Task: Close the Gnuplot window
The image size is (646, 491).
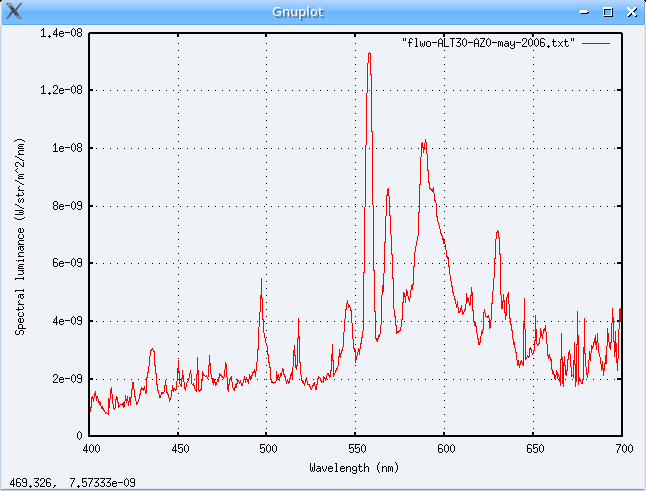Action: click(x=628, y=12)
